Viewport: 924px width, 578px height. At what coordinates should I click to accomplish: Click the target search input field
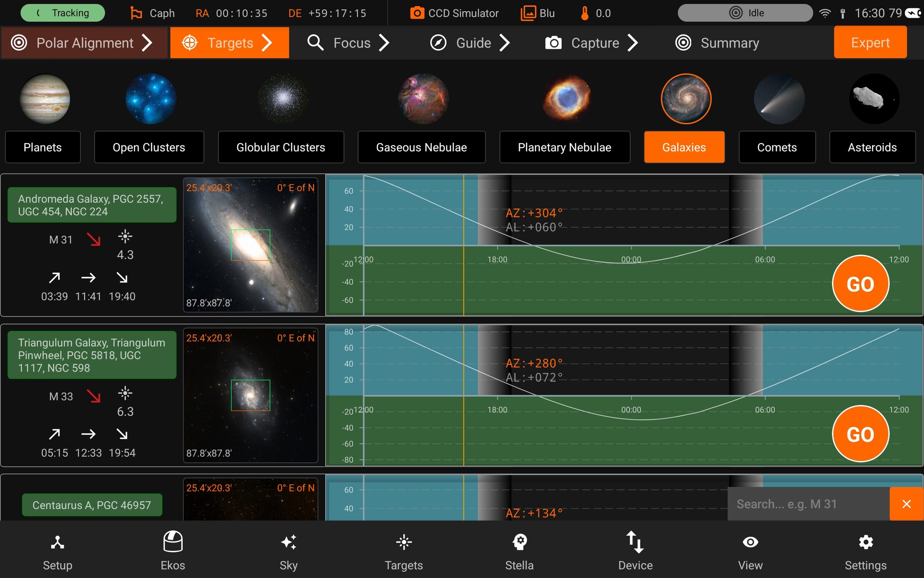[808, 504]
